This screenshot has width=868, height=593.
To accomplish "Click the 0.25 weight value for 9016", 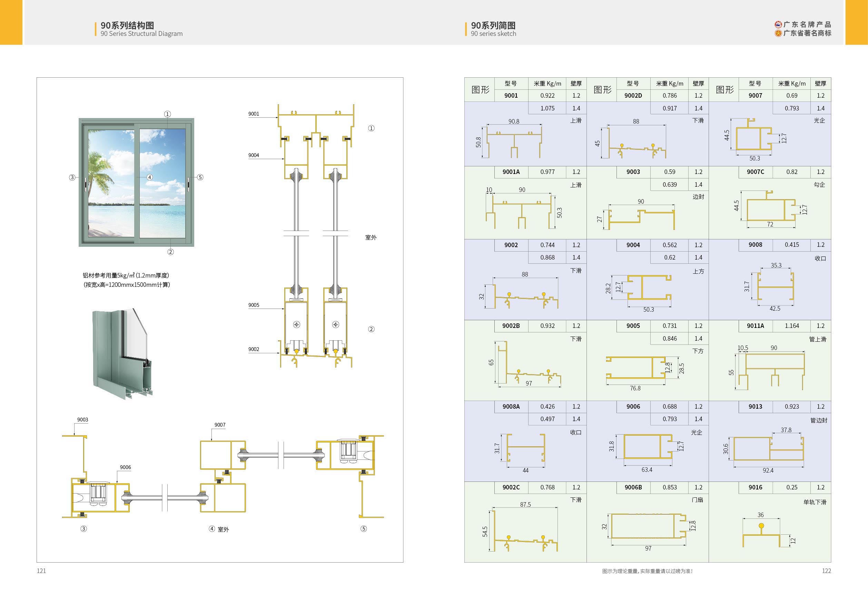I will 791,487.
